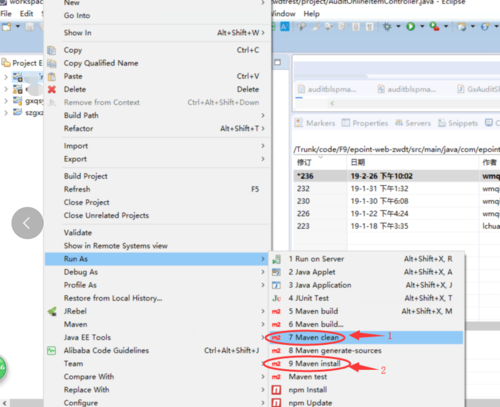Open the Edit menu in menu bar
The height and width of the screenshot is (407, 500).
coord(26,14)
